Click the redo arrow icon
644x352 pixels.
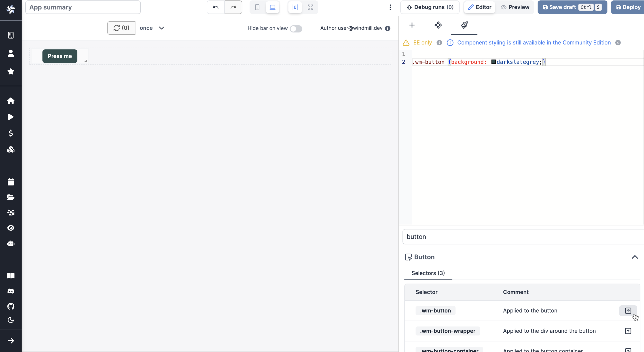pos(233,7)
